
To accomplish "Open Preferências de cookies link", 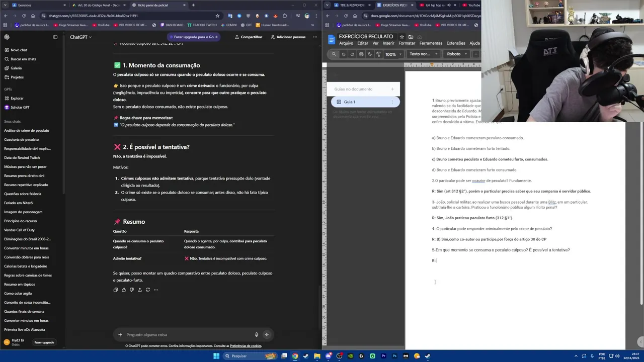I will 246,346.
